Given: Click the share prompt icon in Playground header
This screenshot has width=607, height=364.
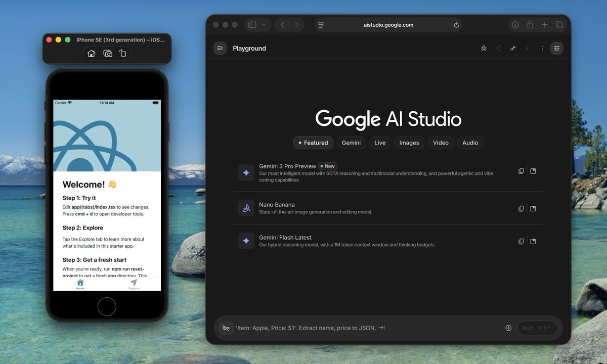Looking at the screenshot, I should coord(498,48).
